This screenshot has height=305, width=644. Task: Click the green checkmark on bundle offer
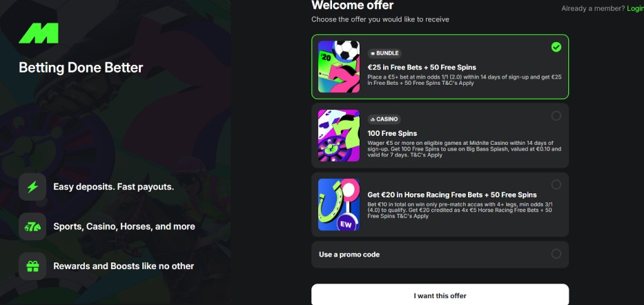556,47
